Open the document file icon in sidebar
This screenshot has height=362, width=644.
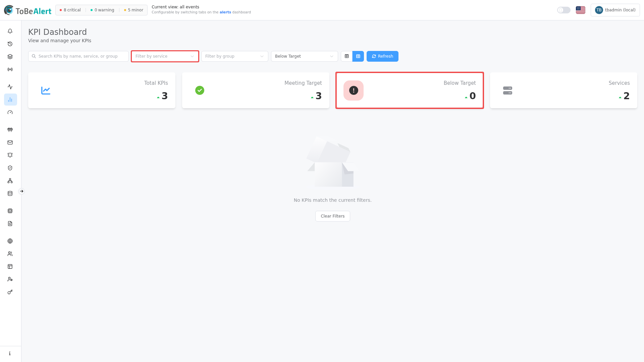tap(10, 224)
